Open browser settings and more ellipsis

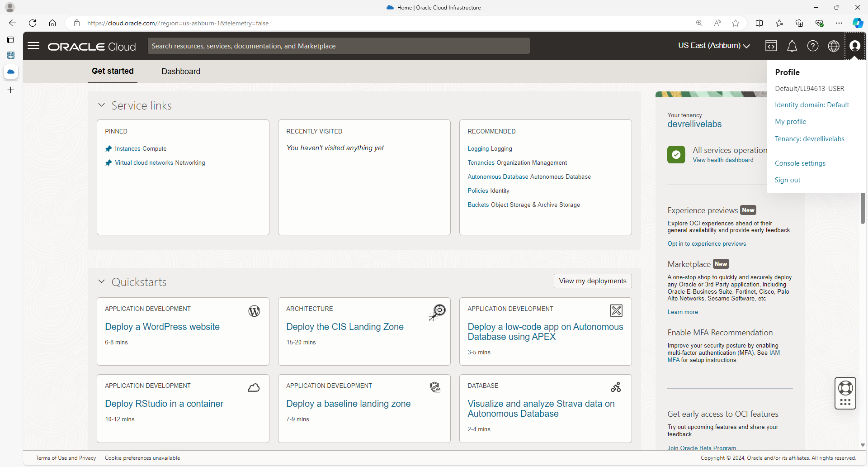pos(839,23)
